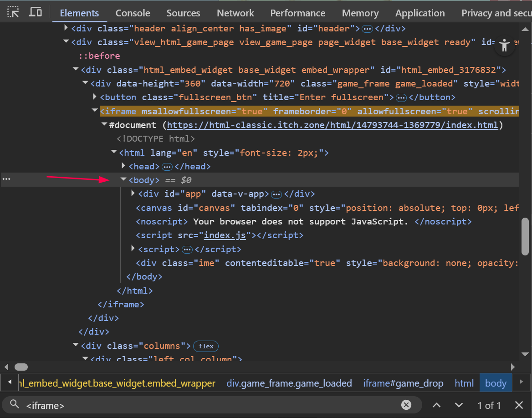The height and width of the screenshot is (418, 532).
Task: Collapse the body node
Action: (x=123, y=179)
